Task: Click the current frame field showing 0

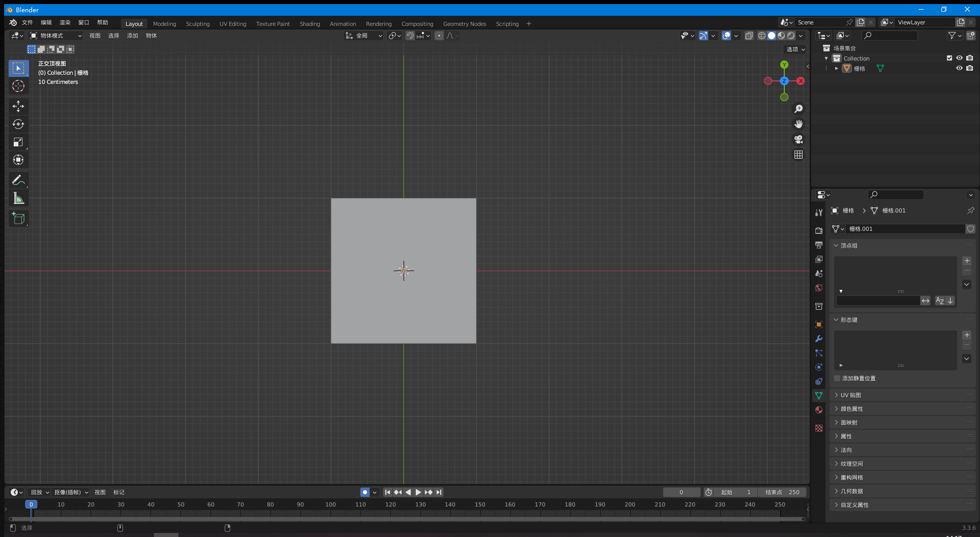Action: point(681,492)
